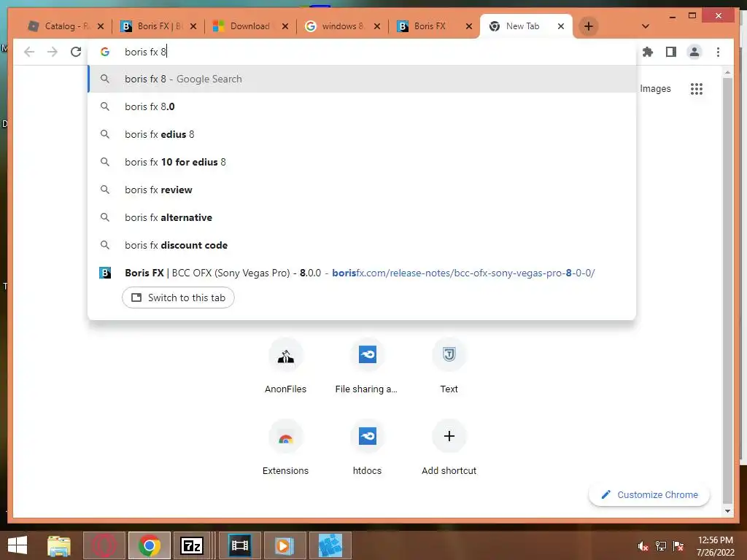Open the Google apps grid
The width and height of the screenshot is (747, 560).
tap(697, 88)
